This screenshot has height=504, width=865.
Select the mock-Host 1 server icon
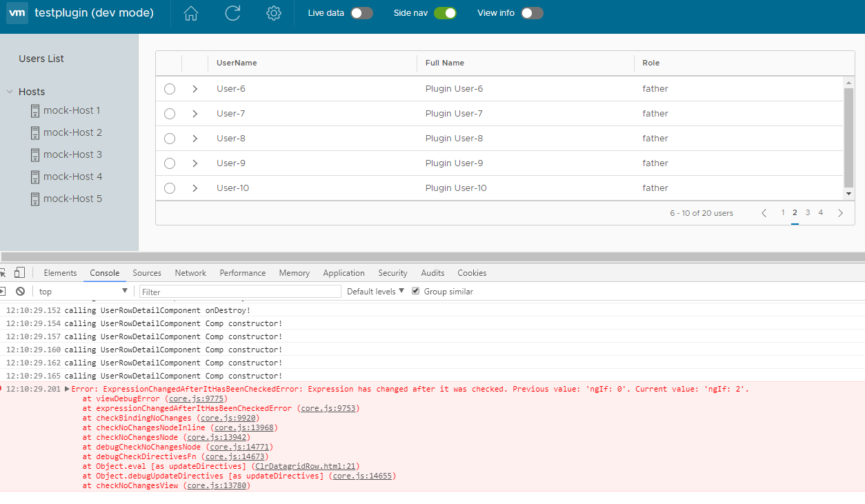35,110
